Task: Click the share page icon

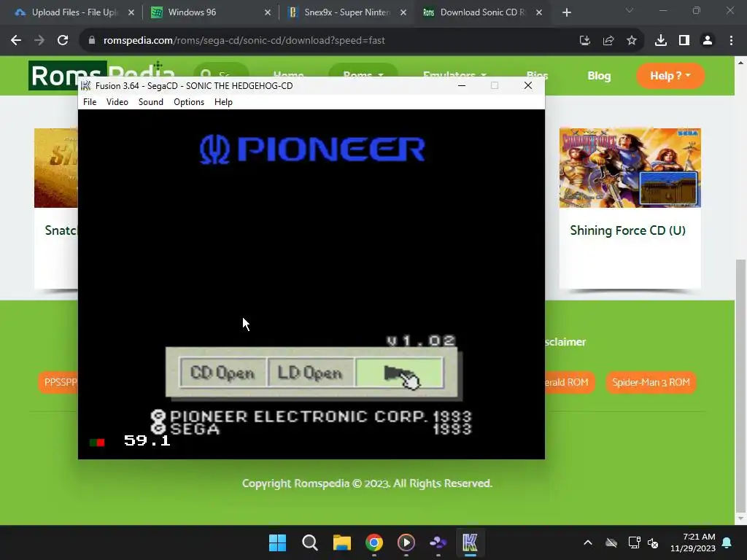Action: click(x=608, y=41)
